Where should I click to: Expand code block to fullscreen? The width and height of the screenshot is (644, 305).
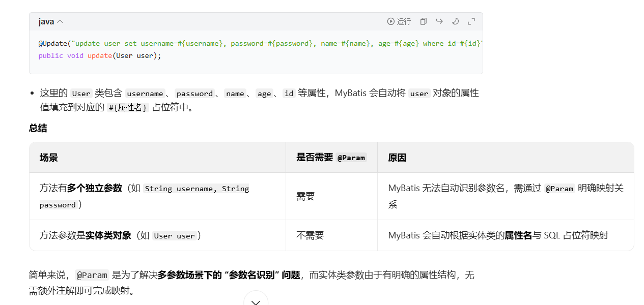click(x=471, y=21)
